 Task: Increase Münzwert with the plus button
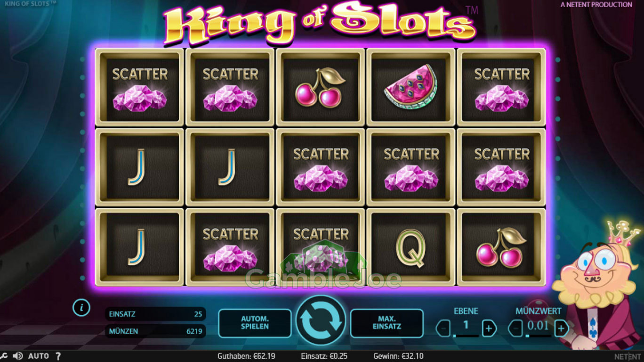(561, 328)
